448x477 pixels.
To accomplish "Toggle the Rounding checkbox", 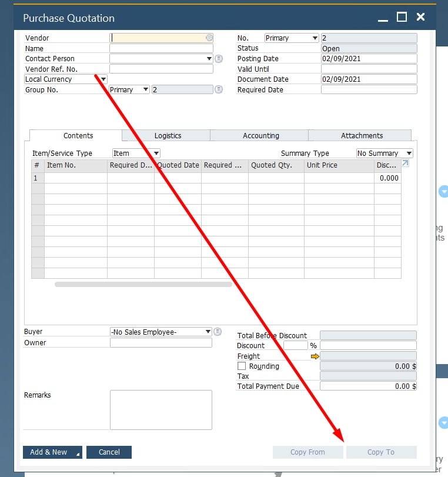I will click(242, 366).
